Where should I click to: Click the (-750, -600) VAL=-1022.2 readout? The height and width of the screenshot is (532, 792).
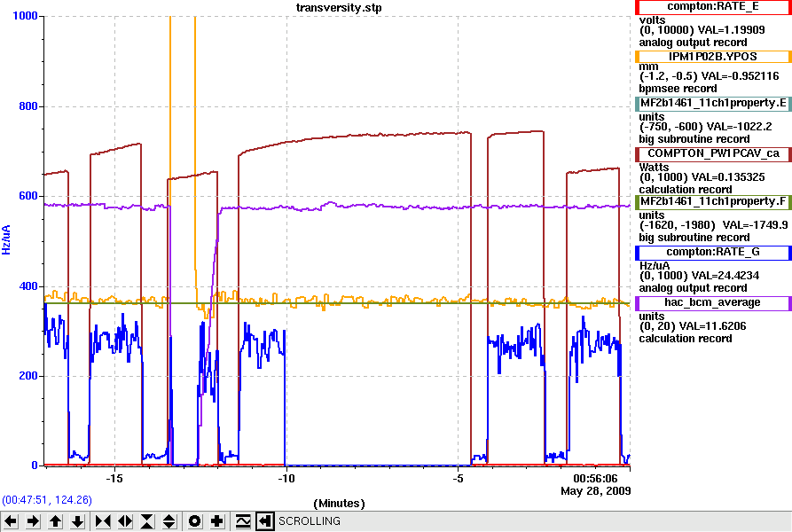(x=705, y=127)
